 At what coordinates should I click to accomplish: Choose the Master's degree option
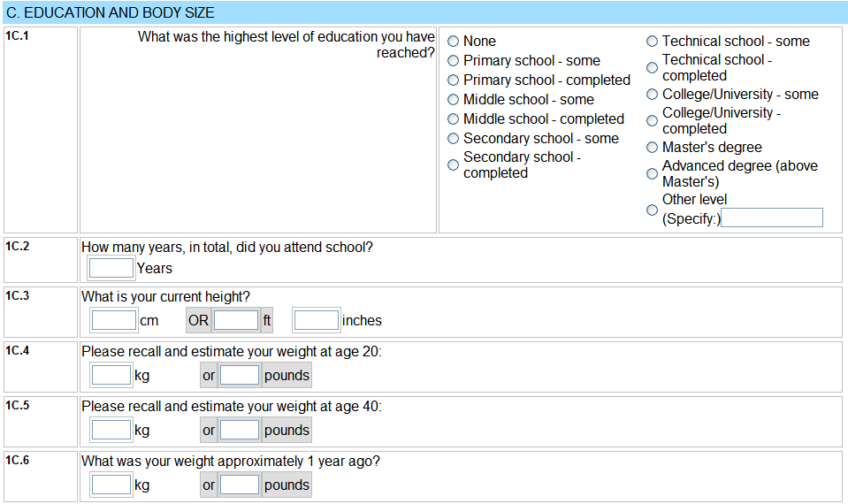tap(652, 148)
